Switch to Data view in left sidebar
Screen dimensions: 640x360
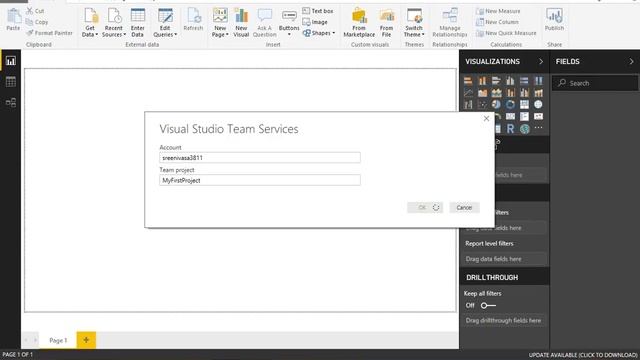pyautogui.click(x=11, y=82)
